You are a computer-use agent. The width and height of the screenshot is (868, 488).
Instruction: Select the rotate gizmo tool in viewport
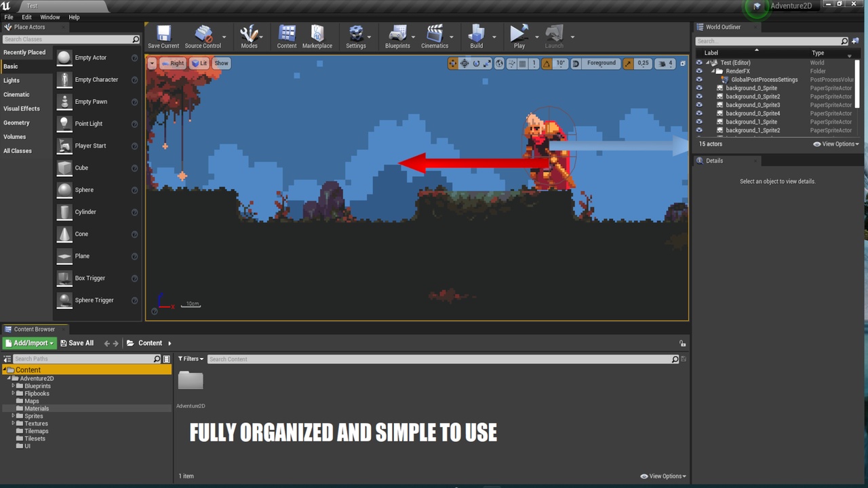pyautogui.click(x=476, y=64)
